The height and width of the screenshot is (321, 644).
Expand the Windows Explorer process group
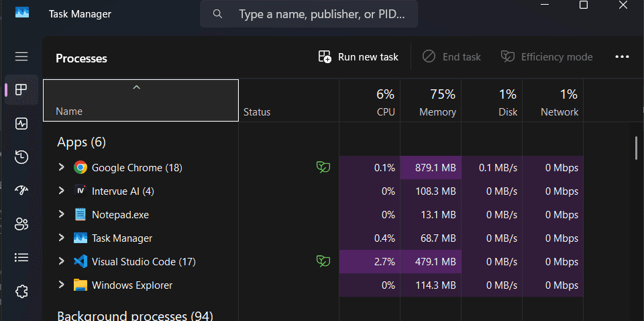(x=61, y=285)
